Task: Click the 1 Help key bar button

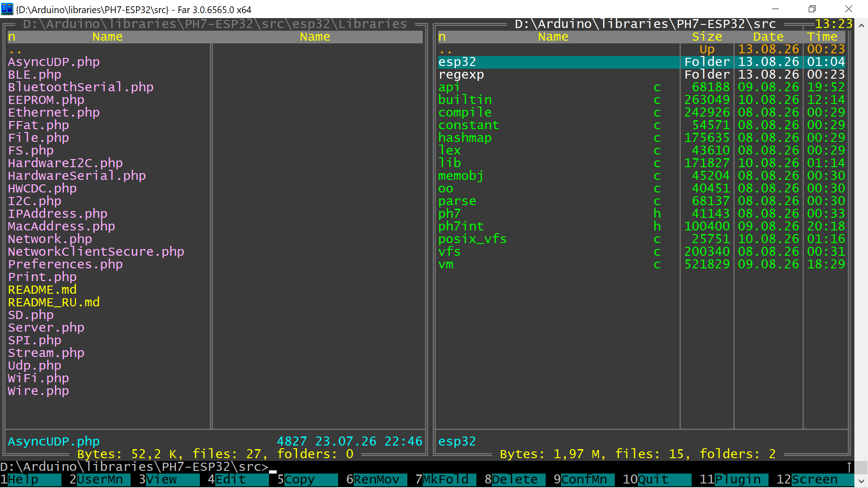Action: click(31, 479)
